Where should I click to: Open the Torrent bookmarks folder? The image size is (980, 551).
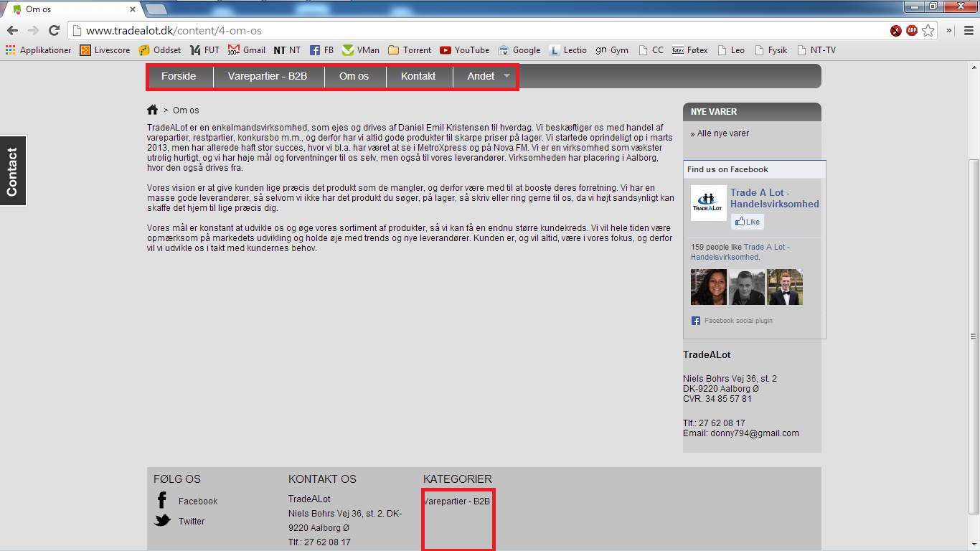coord(410,50)
